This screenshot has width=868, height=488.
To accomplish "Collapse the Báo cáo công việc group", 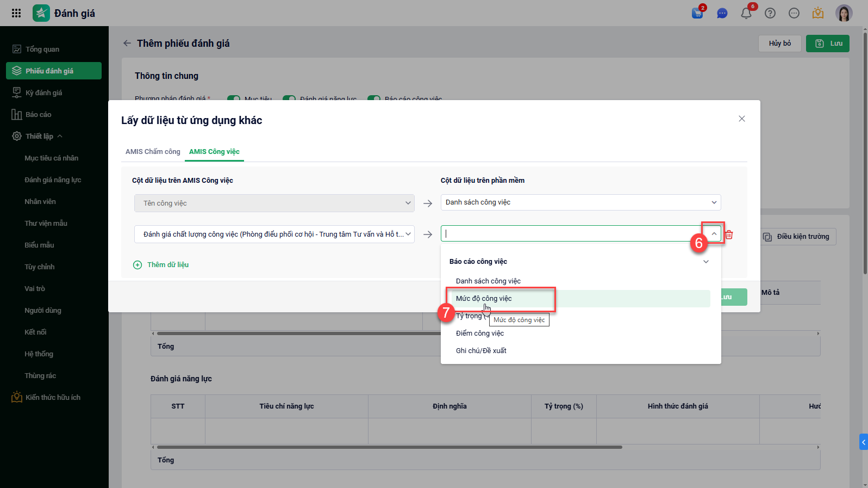I will click(x=705, y=262).
